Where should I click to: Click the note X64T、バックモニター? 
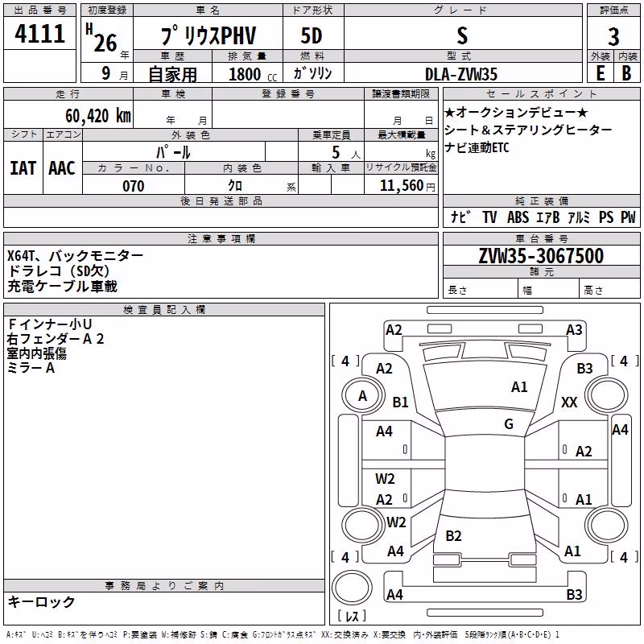75,256
